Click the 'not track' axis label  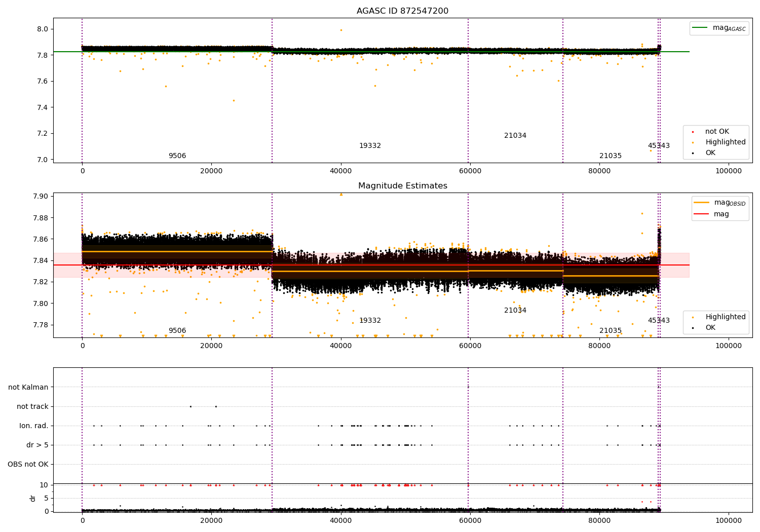click(x=32, y=407)
